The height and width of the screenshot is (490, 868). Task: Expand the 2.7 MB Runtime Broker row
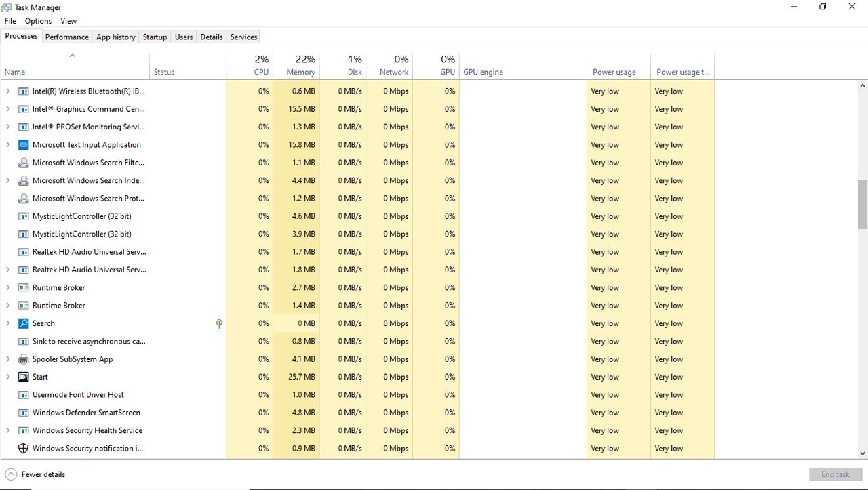[8, 287]
